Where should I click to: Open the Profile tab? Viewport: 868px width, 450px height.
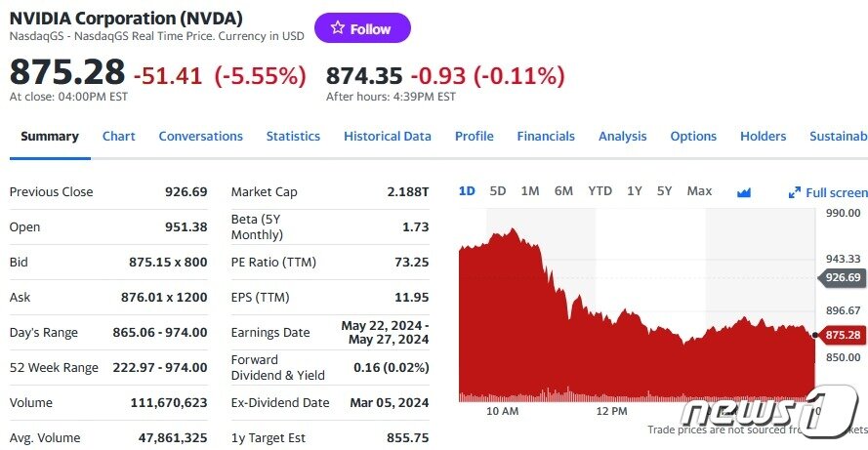click(x=475, y=137)
